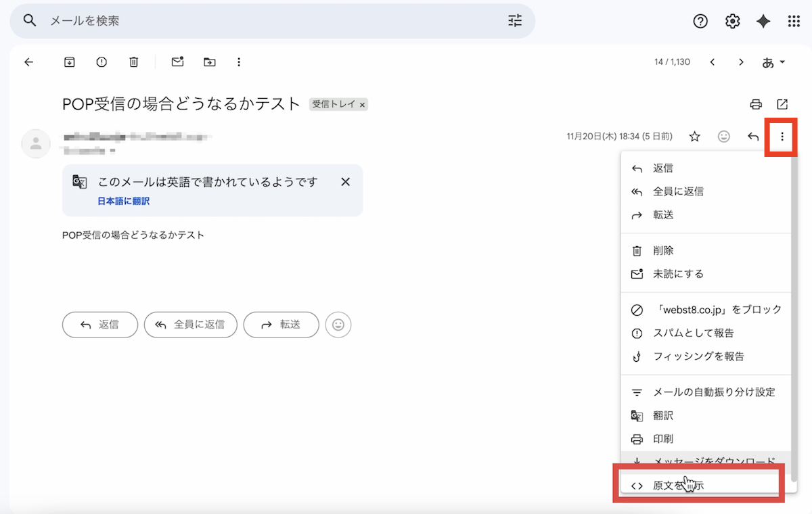Open the Move to folder icon
Image resolution: width=812 pixels, height=514 pixels.
pos(210,62)
